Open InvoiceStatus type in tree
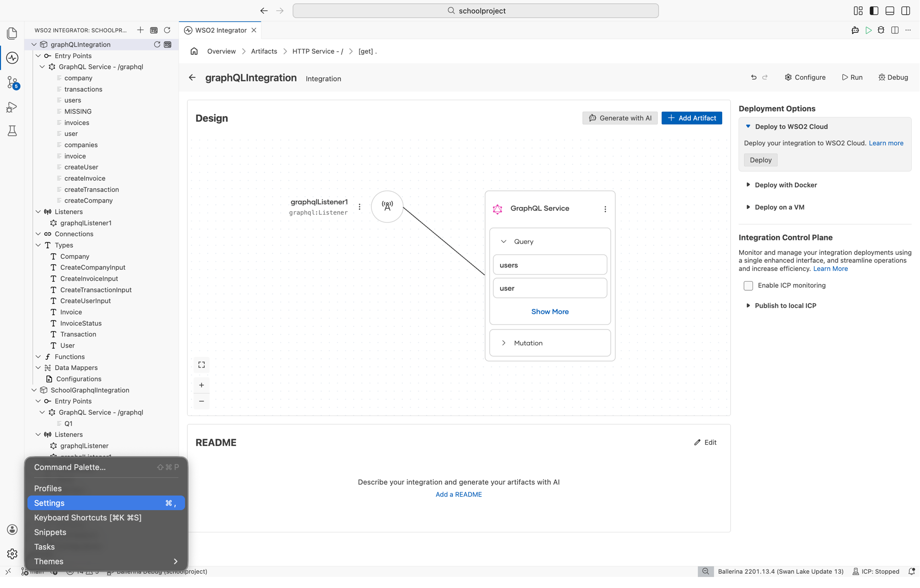The height and width of the screenshot is (588, 920). (81, 324)
